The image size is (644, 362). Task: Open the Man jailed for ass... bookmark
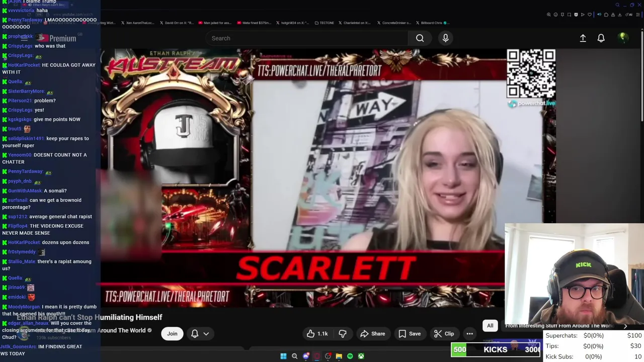click(215, 23)
